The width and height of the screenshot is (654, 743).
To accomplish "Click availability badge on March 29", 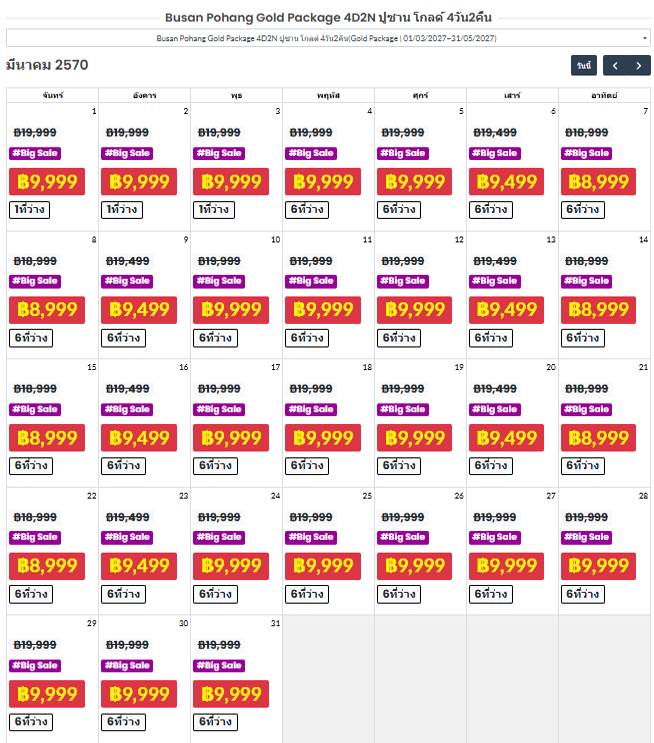I will (31, 722).
